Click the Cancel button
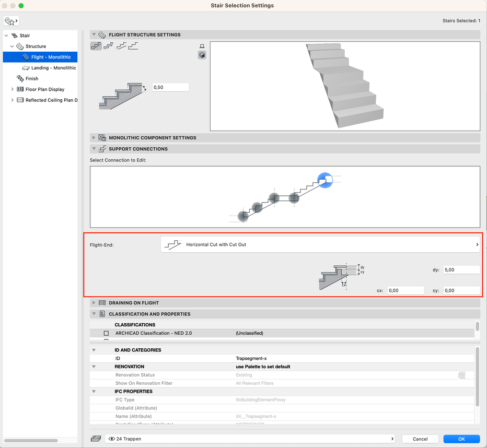The height and width of the screenshot is (448, 487). pos(420,439)
